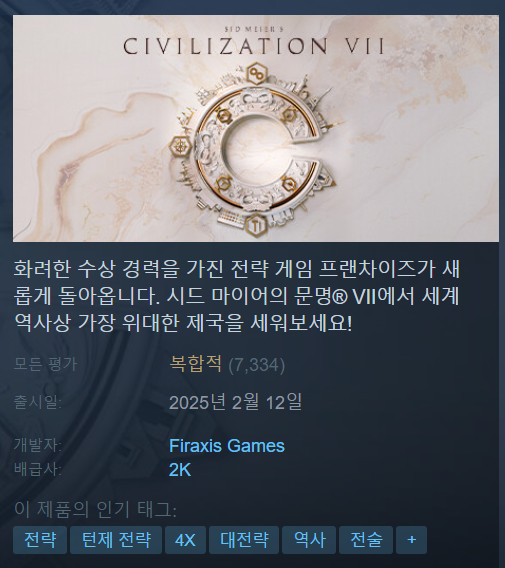505x568 pixels.
Task: Click the infinity hexagon icon atop the emblem
Action: click(x=257, y=74)
